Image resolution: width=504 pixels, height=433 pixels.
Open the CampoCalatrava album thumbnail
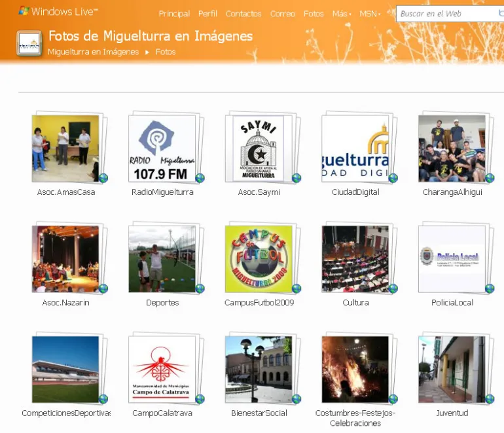[162, 370]
